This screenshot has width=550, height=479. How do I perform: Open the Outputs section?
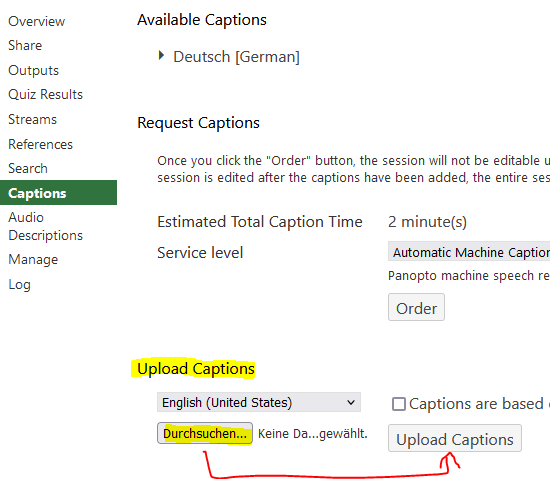pos(33,70)
